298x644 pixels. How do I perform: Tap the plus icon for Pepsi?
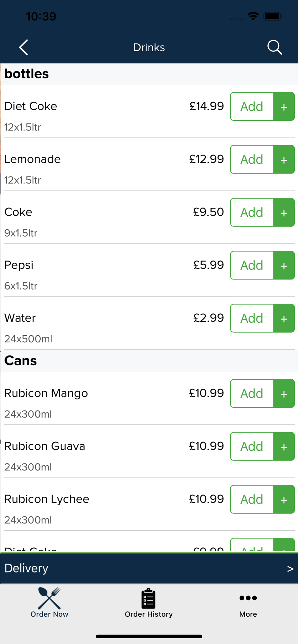click(x=284, y=265)
